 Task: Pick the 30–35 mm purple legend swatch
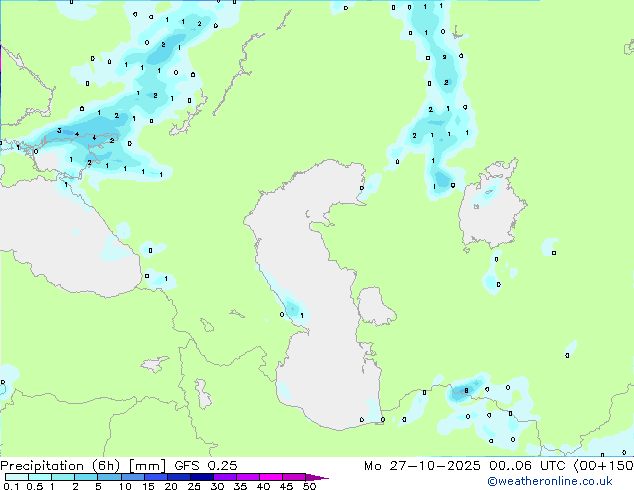click(224, 477)
